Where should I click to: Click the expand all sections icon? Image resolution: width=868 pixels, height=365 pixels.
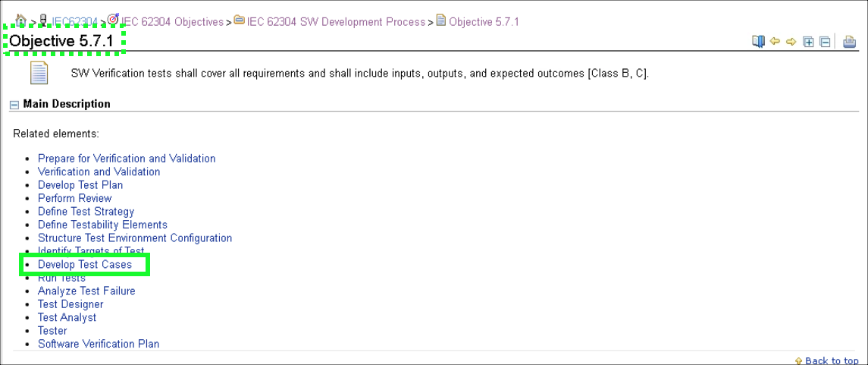click(809, 42)
